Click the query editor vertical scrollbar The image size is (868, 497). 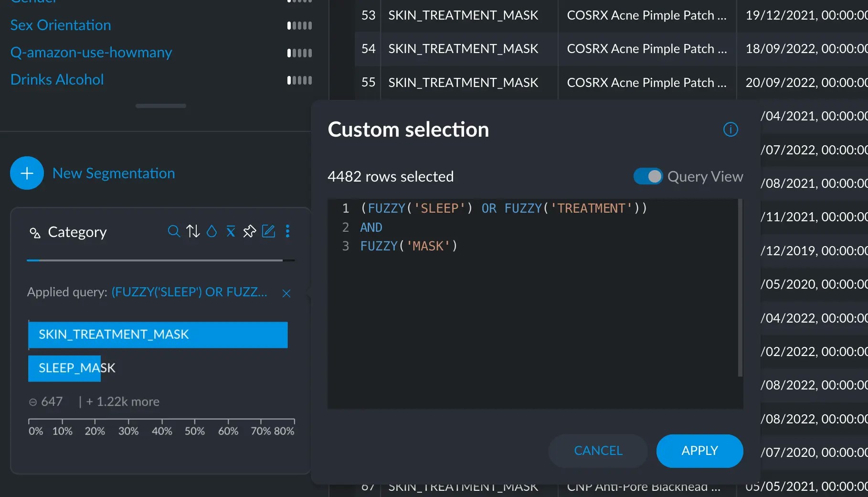pyautogui.click(x=740, y=288)
